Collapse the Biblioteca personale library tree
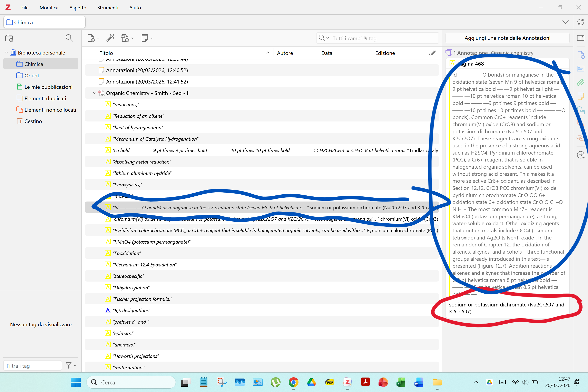588x392 pixels. point(7,52)
